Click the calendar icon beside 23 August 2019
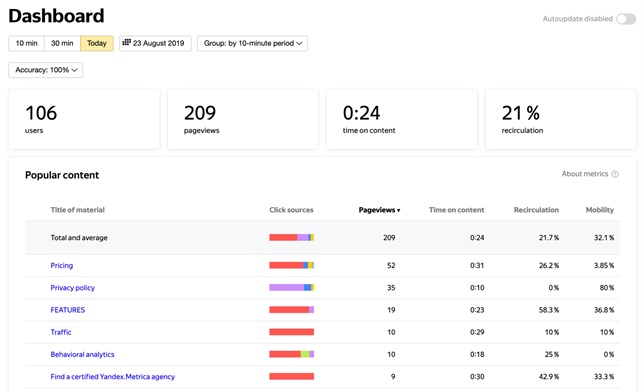643x392 pixels. coord(126,42)
